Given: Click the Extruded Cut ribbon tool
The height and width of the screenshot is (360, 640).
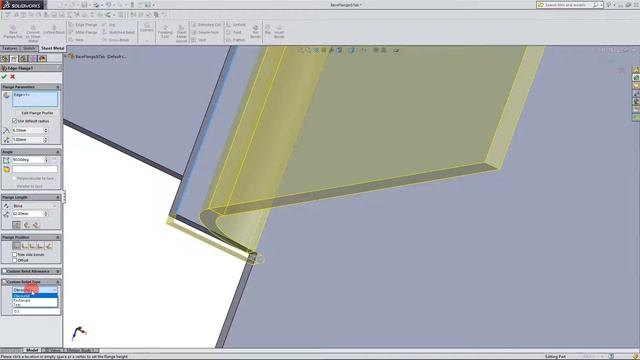Looking at the screenshot, I should point(206,25).
